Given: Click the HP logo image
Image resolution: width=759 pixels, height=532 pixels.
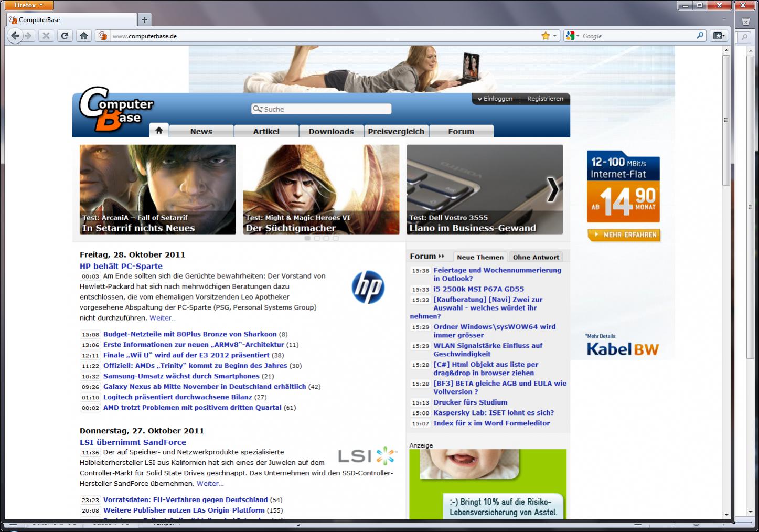Looking at the screenshot, I should [368, 287].
